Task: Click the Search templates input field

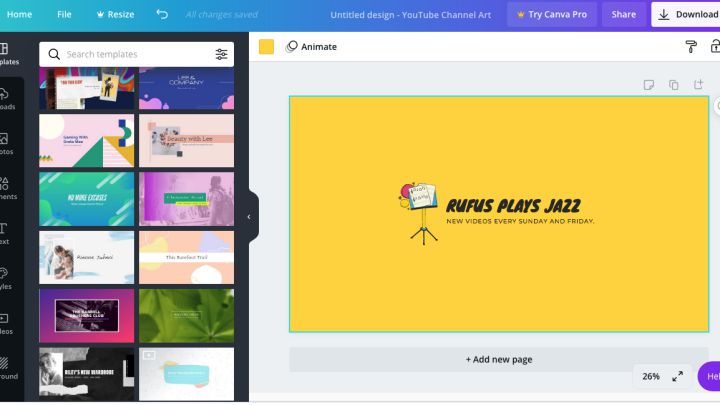Action: tap(136, 54)
